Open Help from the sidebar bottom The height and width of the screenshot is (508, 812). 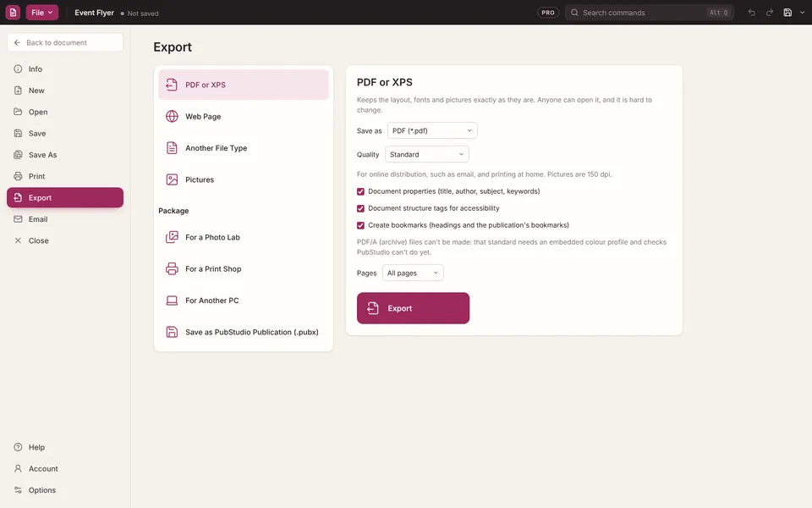point(65,447)
